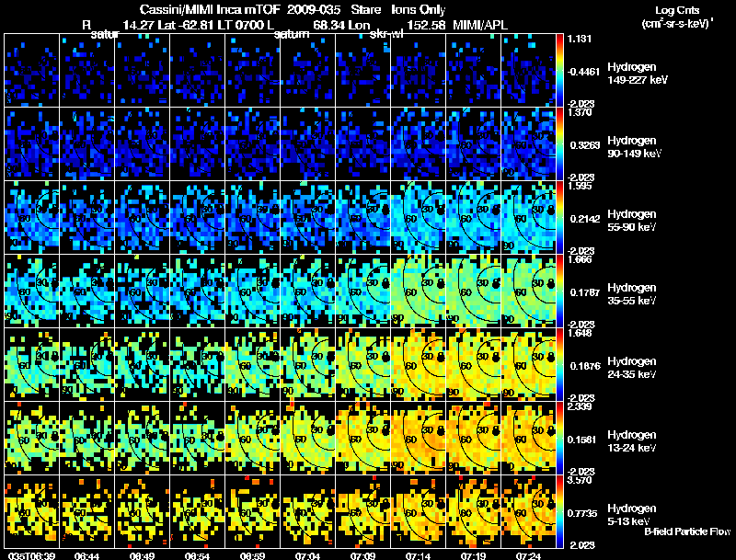Click the '0.1581' scale value
This screenshot has height=560, width=736.
tap(585, 440)
